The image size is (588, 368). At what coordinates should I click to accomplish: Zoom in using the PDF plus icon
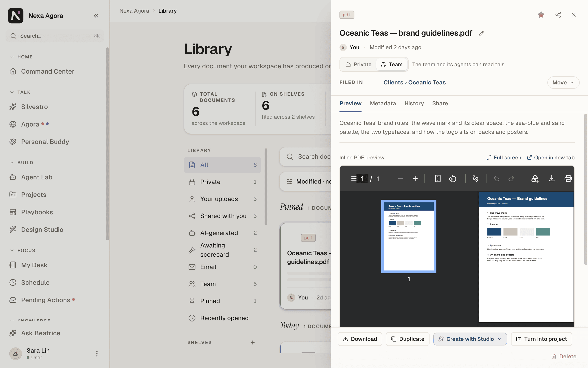tap(415, 179)
